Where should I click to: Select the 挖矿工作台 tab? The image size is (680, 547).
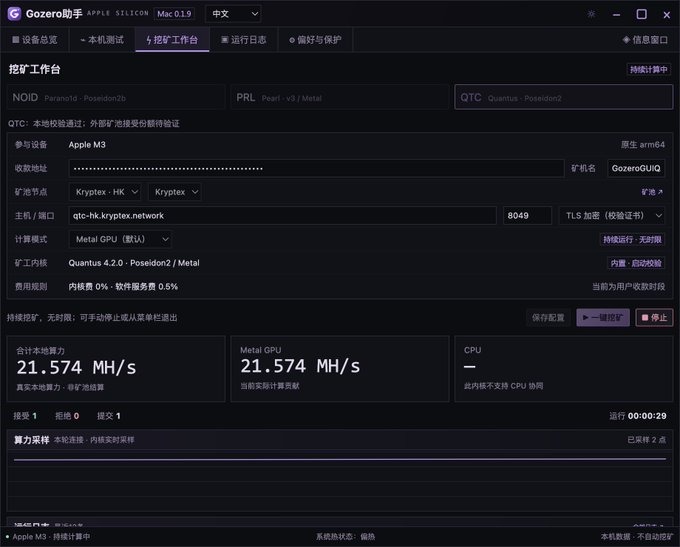[x=172, y=40]
